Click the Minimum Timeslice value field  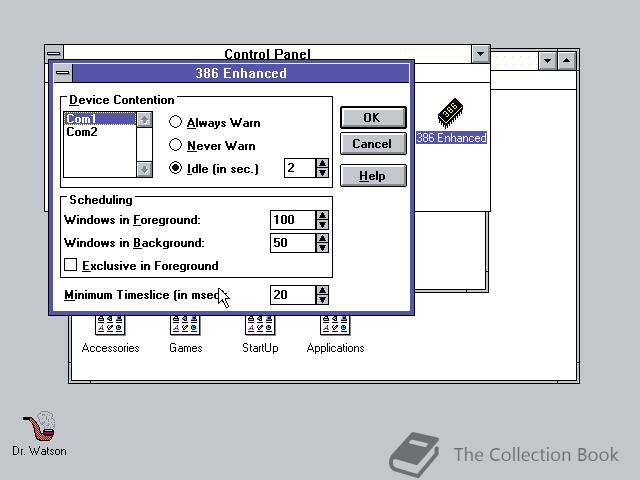293,295
